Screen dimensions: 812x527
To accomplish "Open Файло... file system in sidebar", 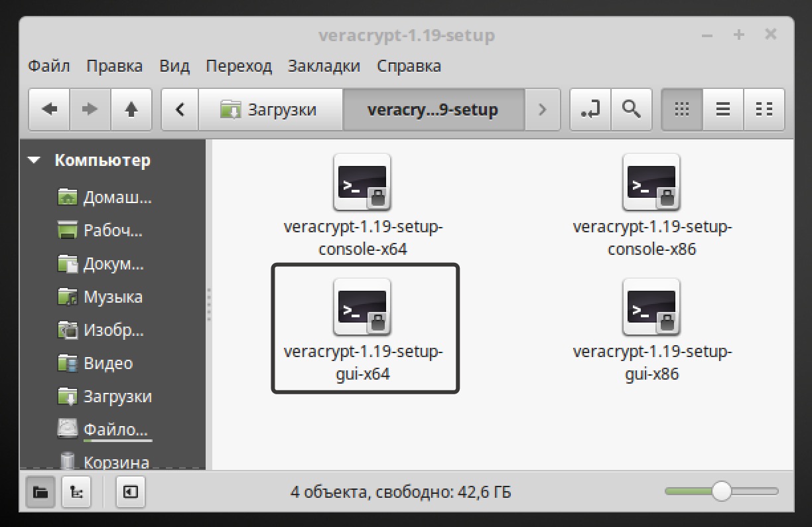I will pyautogui.click(x=103, y=429).
